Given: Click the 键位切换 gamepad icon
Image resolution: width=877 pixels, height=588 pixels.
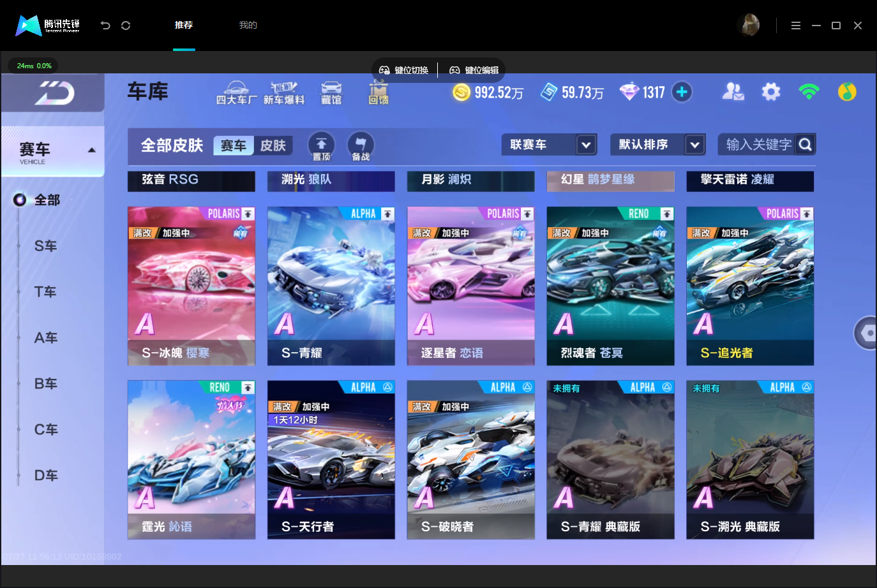Looking at the screenshot, I should click(x=384, y=70).
